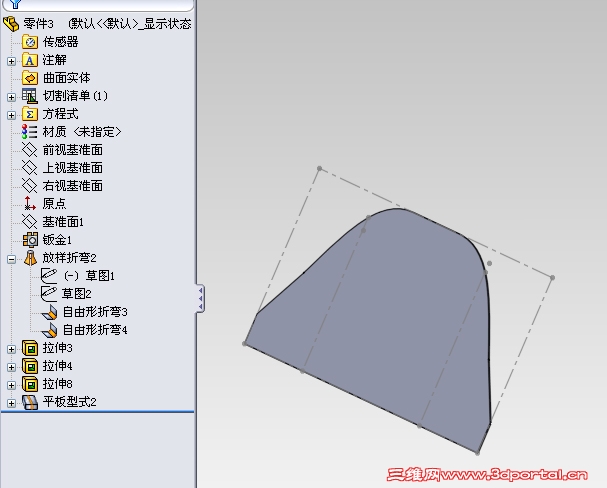Select the 前视基准面 label
The height and width of the screenshot is (488, 607).
click(73, 150)
